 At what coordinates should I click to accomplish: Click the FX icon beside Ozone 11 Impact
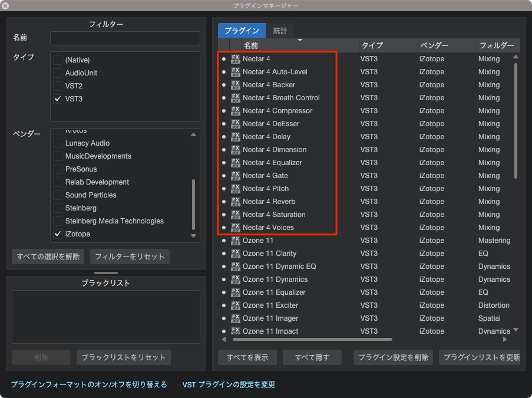tap(236, 331)
